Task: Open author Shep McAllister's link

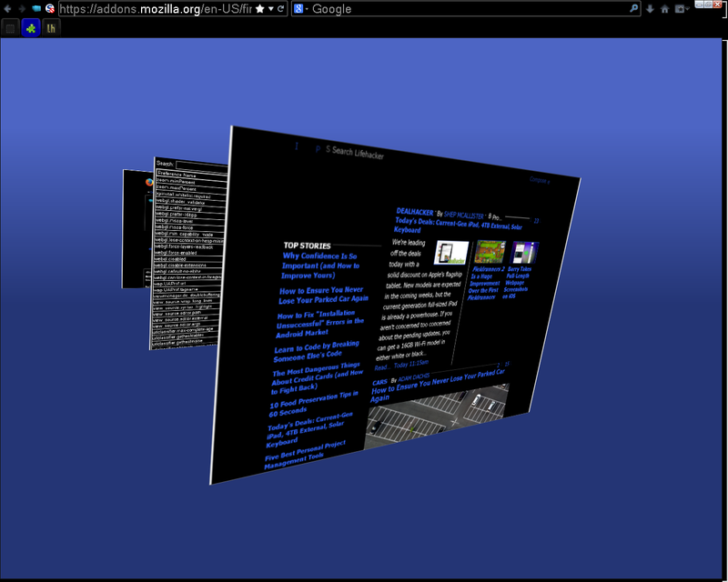Action: coord(464,216)
